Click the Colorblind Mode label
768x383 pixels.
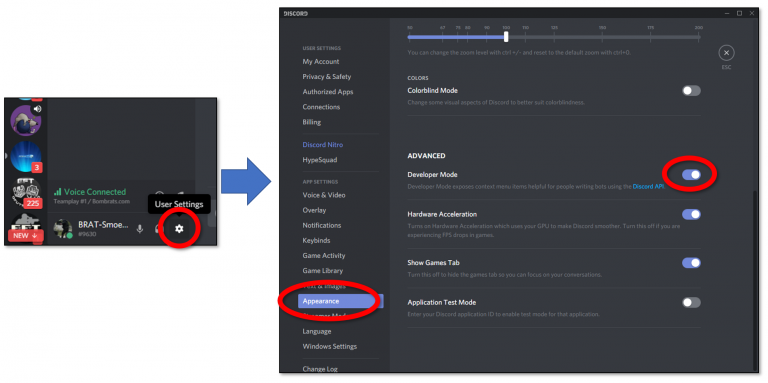tap(432, 91)
